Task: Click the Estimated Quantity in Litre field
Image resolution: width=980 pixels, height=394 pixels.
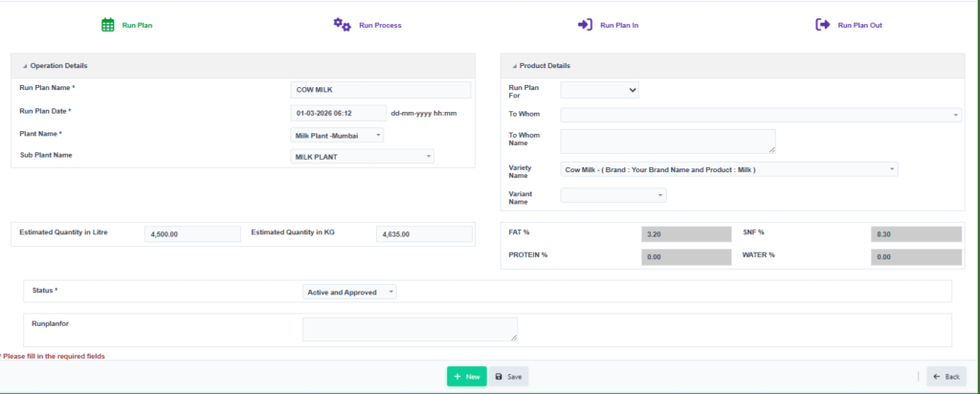Action: coord(192,235)
